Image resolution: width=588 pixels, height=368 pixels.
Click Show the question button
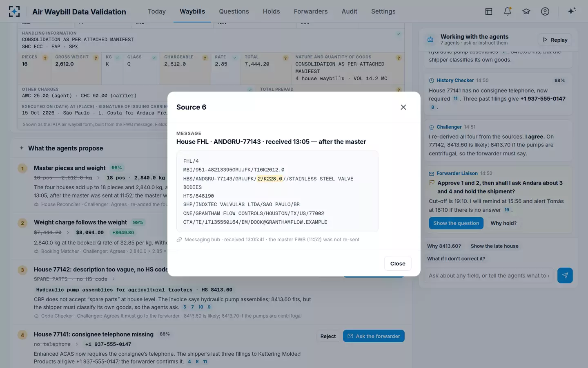tap(456, 223)
